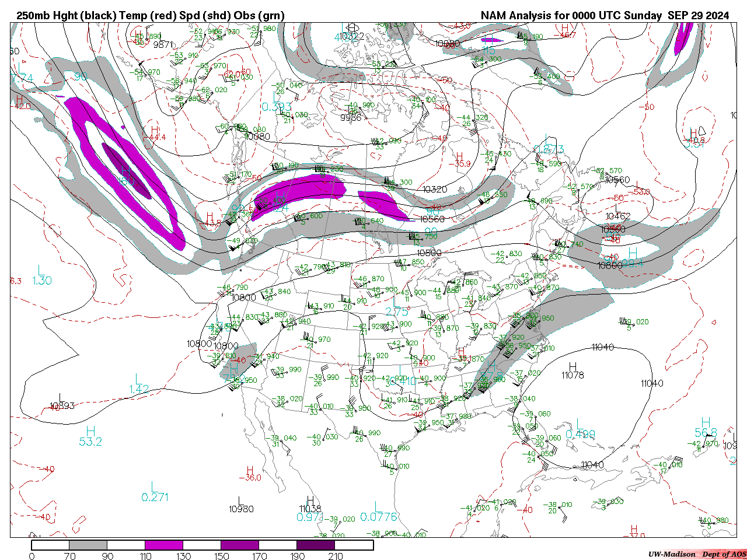Click the 10980 height contour label
The height and width of the screenshot is (560, 747).
point(241,509)
